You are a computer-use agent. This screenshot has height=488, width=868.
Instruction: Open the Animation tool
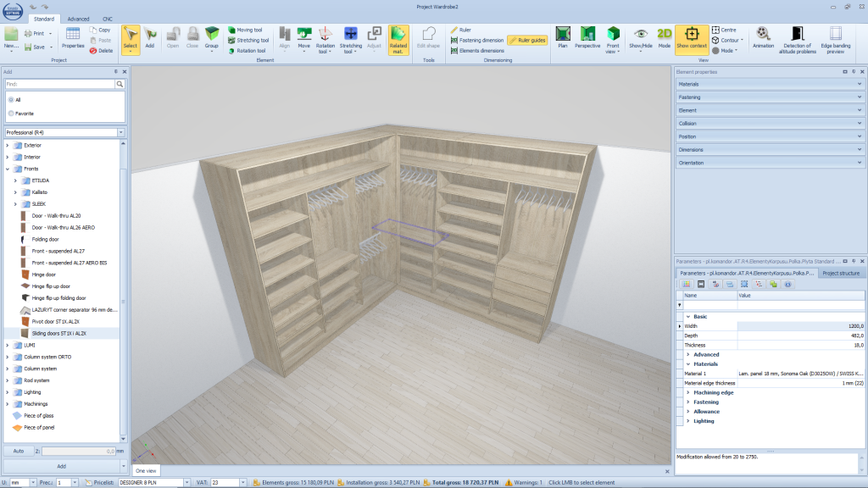click(763, 37)
